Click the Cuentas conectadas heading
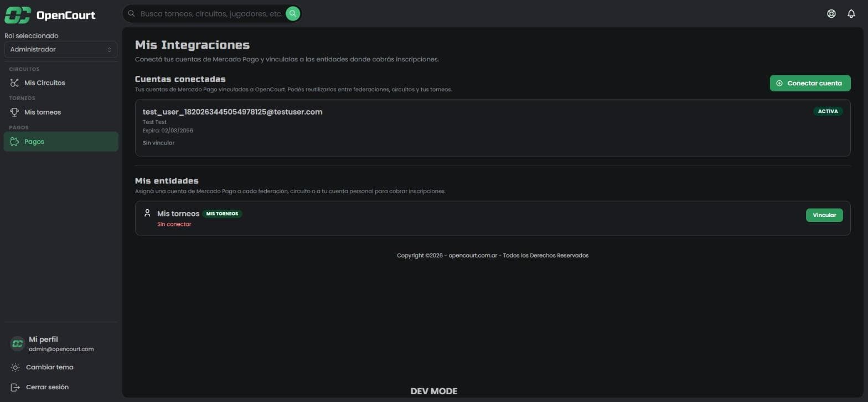This screenshot has width=868, height=402. tap(180, 79)
